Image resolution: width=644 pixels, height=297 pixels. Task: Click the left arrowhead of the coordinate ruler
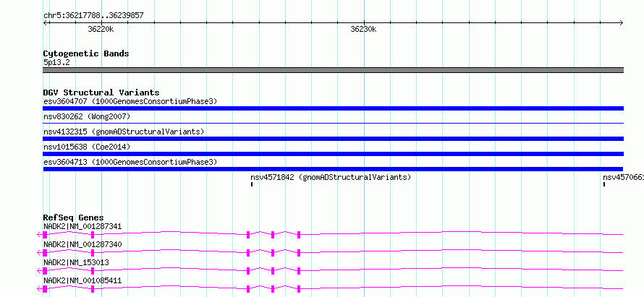click(x=45, y=23)
